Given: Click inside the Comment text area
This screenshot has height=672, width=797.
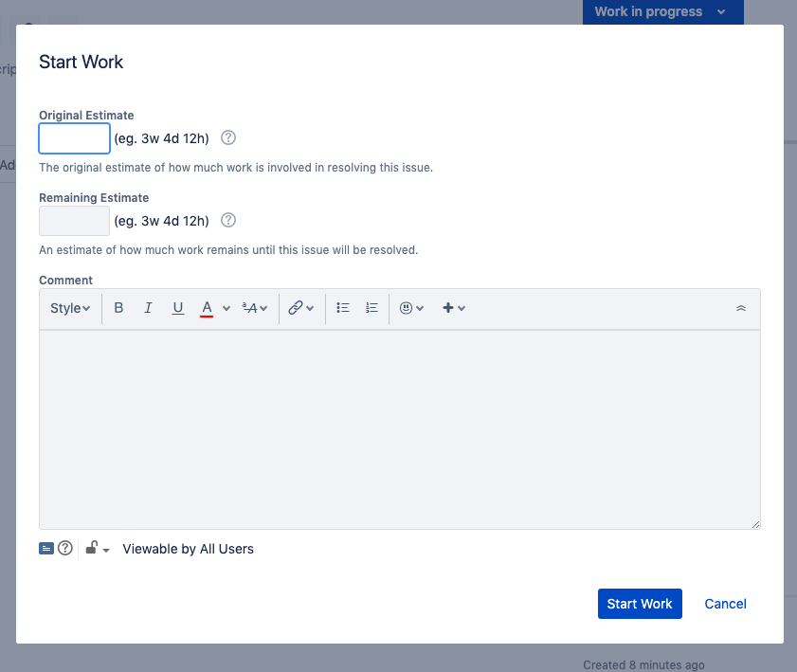Looking at the screenshot, I should tap(400, 429).
